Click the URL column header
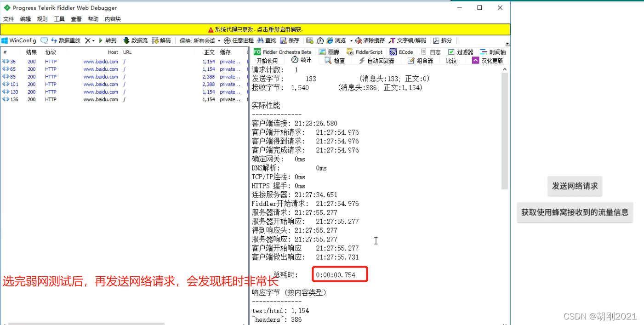This screenshot has width=644, height=325. [127, 52]
